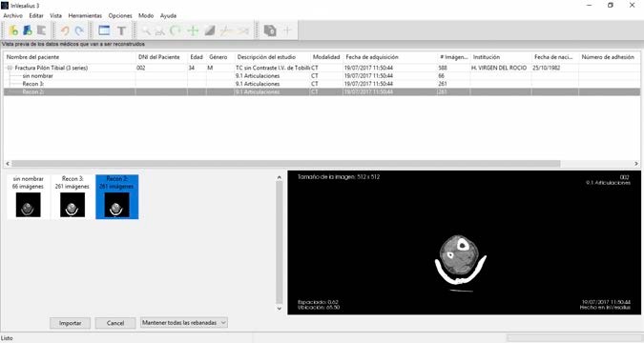Image resolution: width=644 pixels, height=343 pixels.
Task: Click the slice preview scroll-up arrow
Action: tap(280, 177)
